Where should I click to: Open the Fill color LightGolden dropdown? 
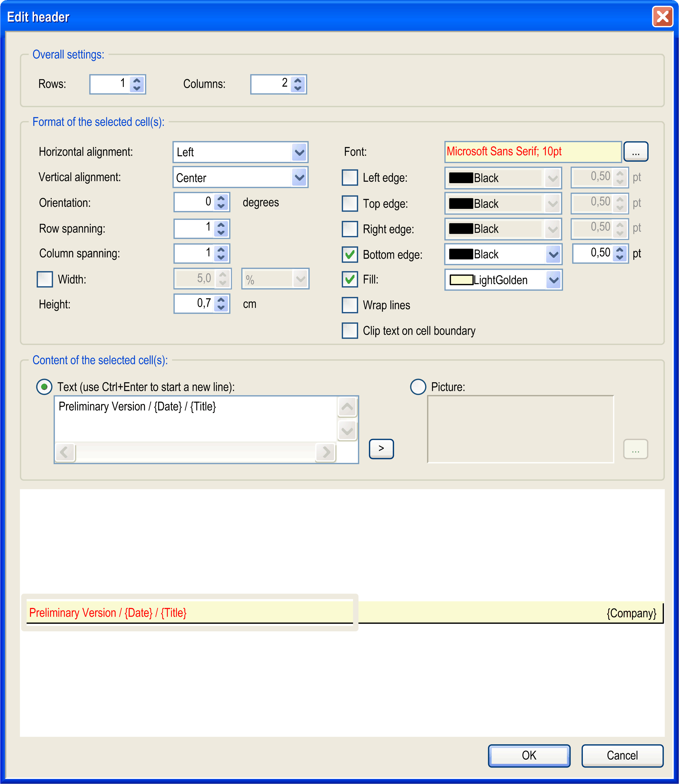553,280
